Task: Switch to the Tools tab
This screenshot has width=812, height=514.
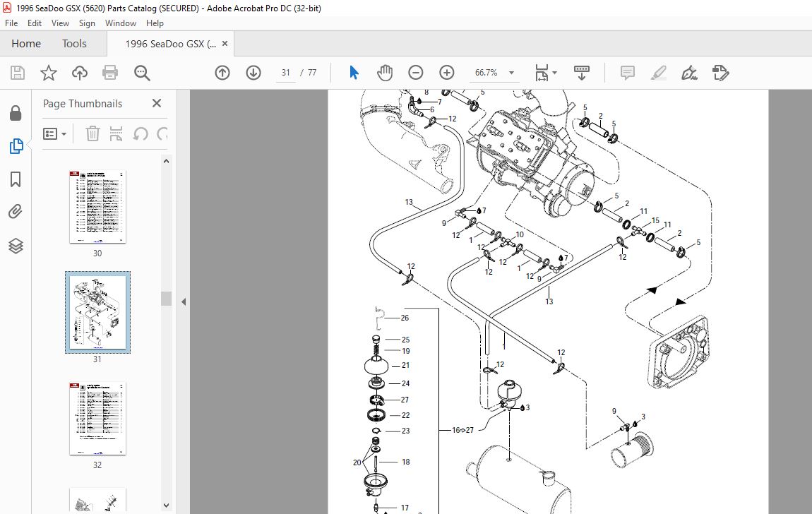Action: pyautogui.click(x=75, y=44)
